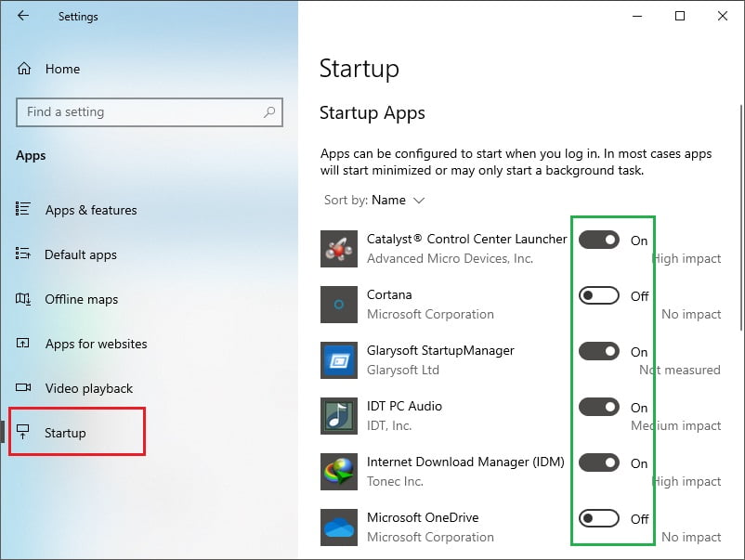Screen dimensions: 745x560
Task: Open Offline maps page
Action: click(81, 299)
